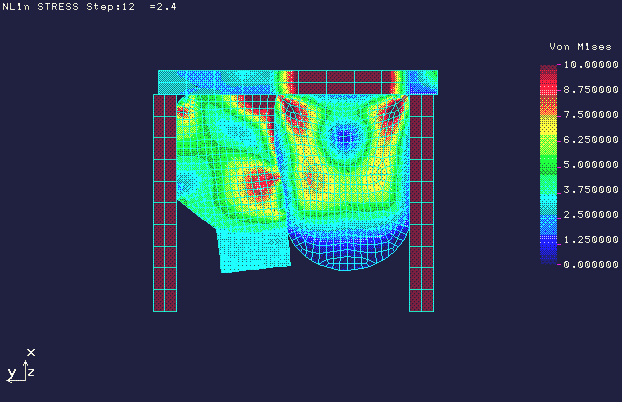Click the y axis label on the triad
The height and width of the screenshot is (402, 622).
pyautogui.click(x=11, y=374)
